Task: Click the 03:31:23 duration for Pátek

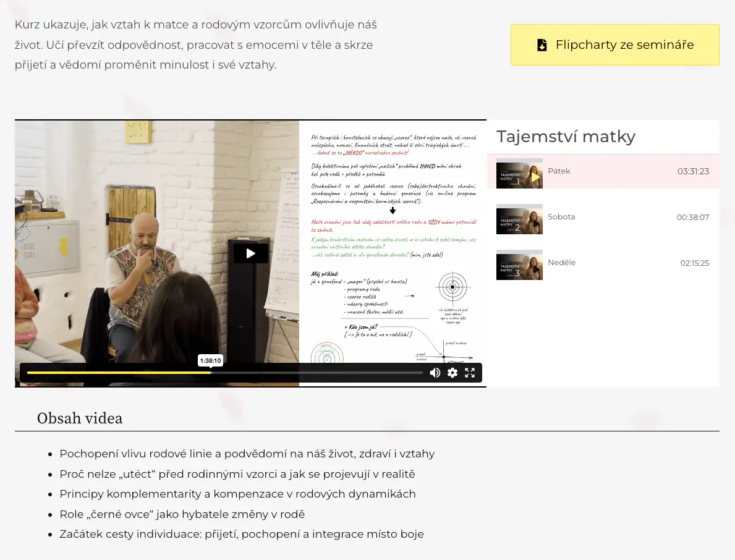Action: point(693,172)
